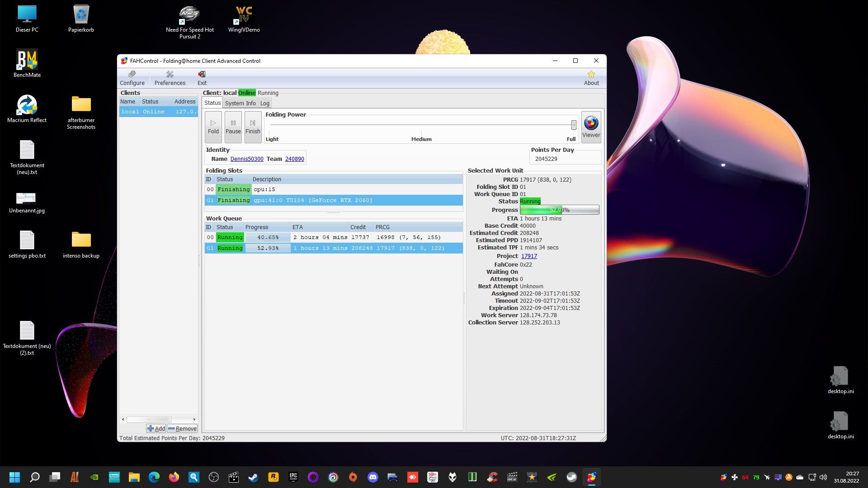The image size is (868, 488).
Task: Open the About star icon
Action: (591, 78)
